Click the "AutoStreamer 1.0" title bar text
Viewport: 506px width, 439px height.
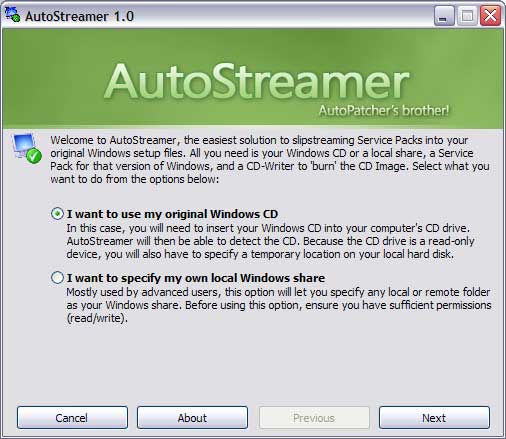tap(80, 16)
